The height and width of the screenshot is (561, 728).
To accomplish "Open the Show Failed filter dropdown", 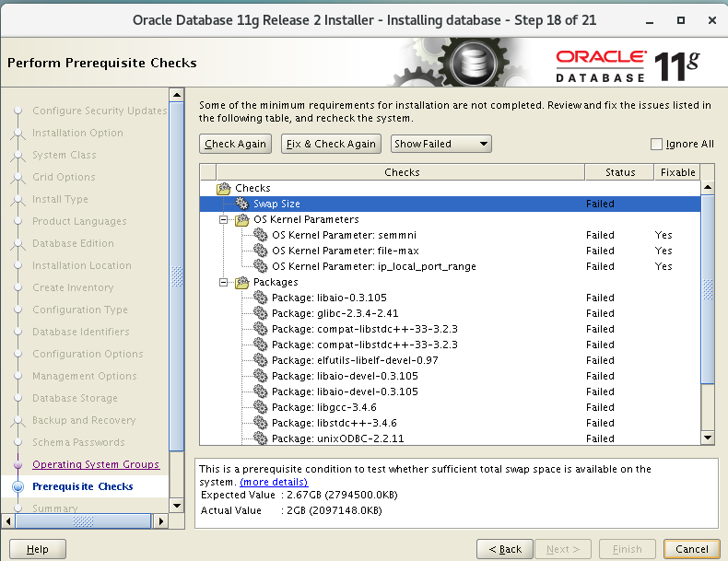I will (441, 144).
